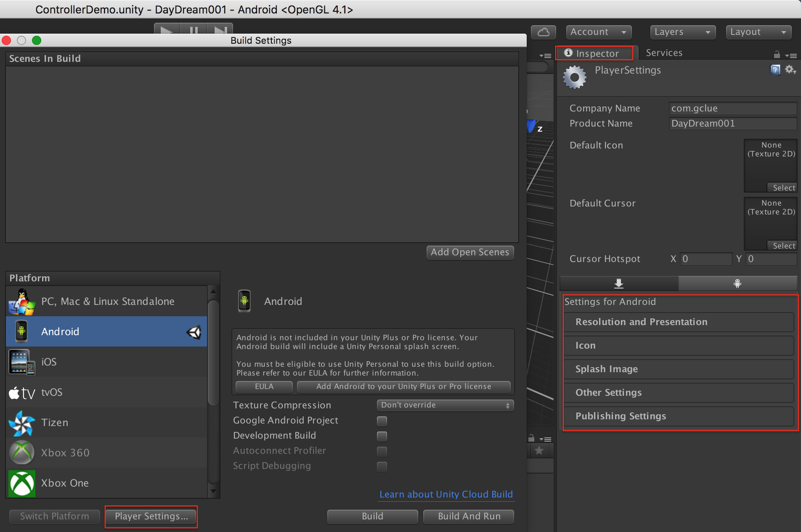Open PlayerSettings help reference icon

[775, 69]
